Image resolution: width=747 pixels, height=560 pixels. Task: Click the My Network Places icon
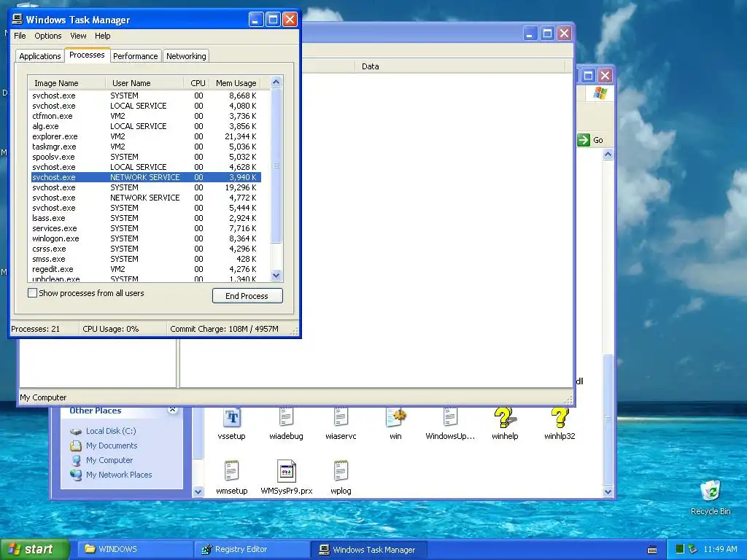pyautogui.click(x=76, y=475)
